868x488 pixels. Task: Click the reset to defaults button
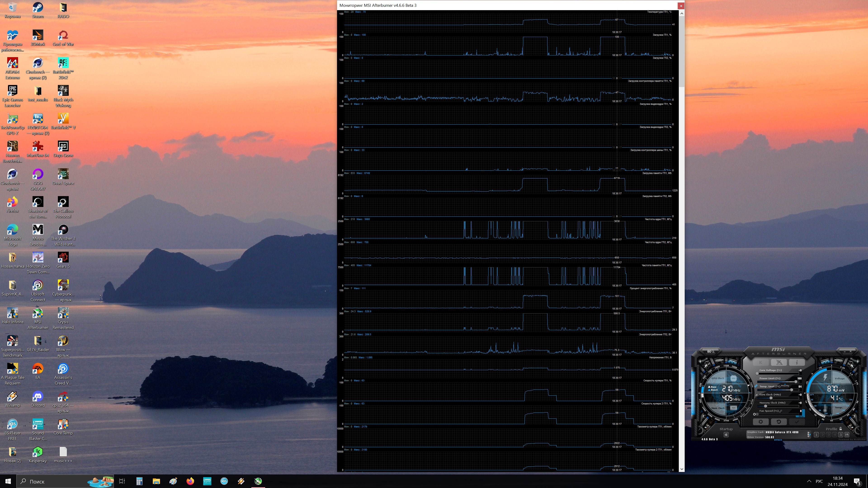(x=779, y=422)
